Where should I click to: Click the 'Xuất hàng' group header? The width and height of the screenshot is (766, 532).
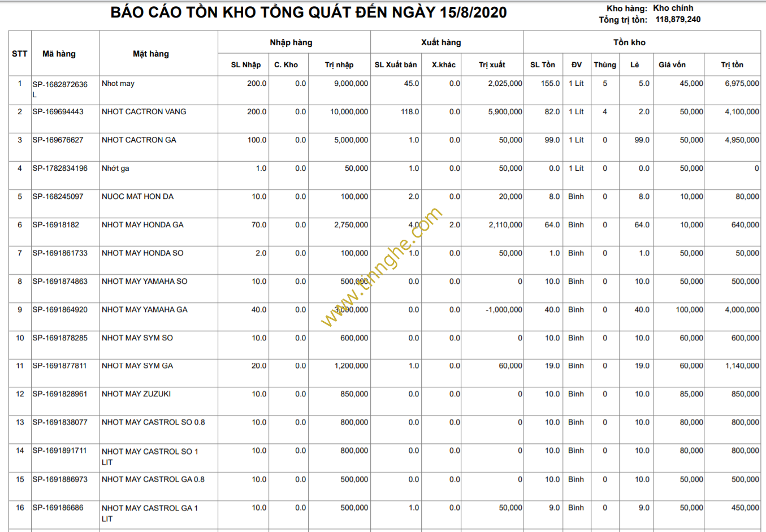(x=441, y=42)
